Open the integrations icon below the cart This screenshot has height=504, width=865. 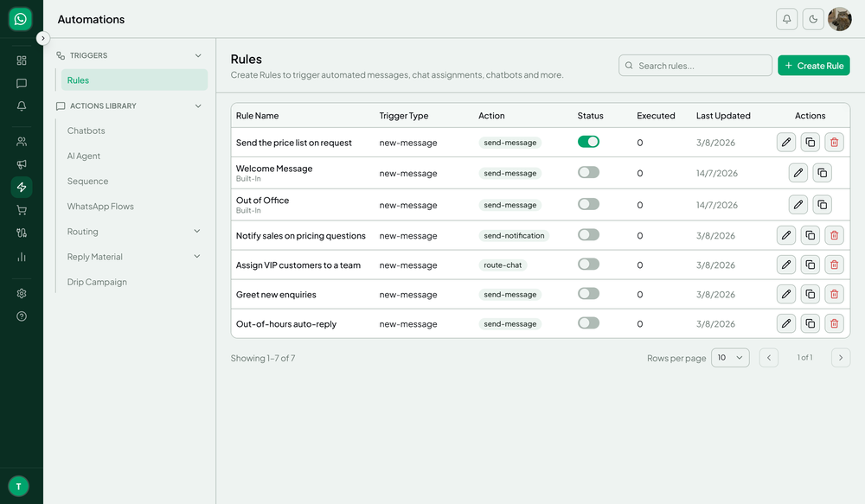(x=22, y=233)
